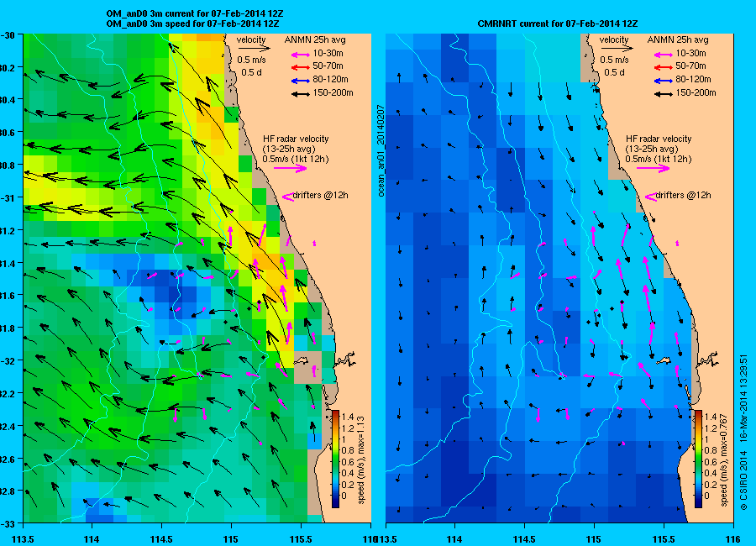Screen dimensions: 756x546
Task: Click the small island outline in right map
Action: (664, 360)
